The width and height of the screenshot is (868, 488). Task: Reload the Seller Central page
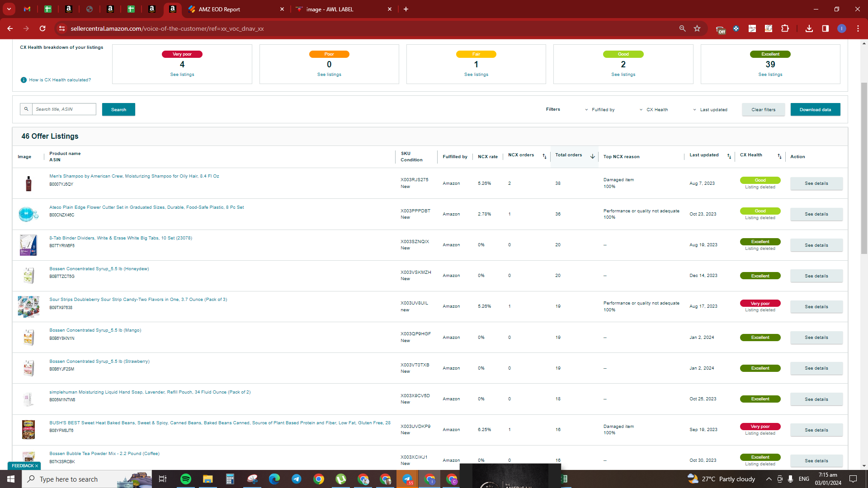(x=42, y=28)
